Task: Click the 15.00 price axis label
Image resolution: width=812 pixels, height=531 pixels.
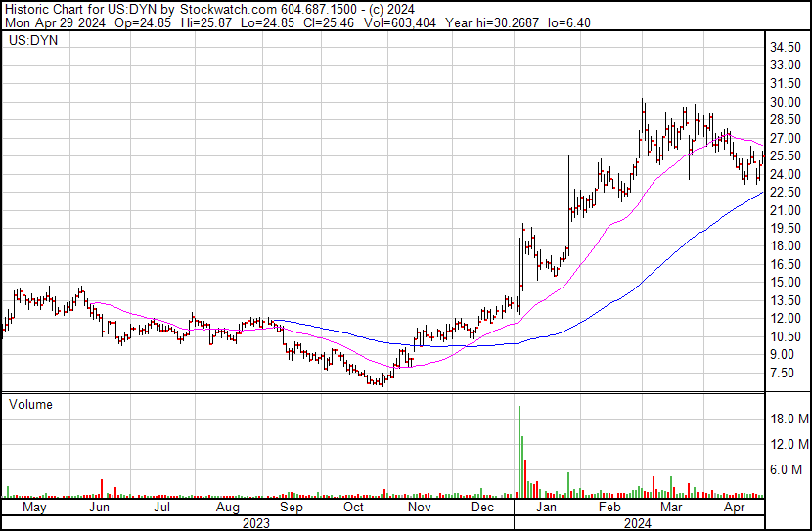Action: [786, 282]
